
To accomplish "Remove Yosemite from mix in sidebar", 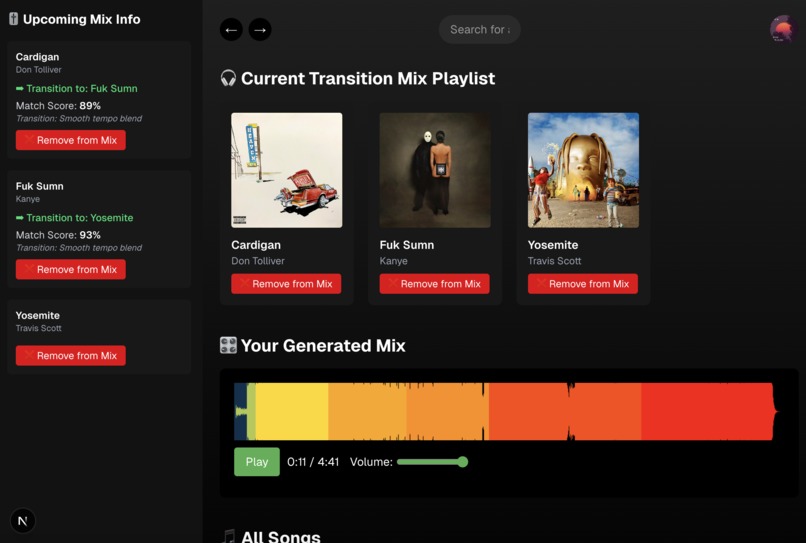I will 70,355.
